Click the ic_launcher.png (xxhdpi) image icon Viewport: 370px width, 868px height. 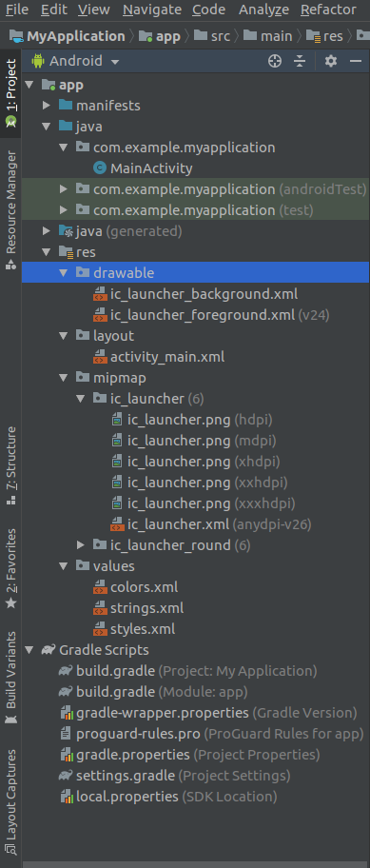click(117, 483)
